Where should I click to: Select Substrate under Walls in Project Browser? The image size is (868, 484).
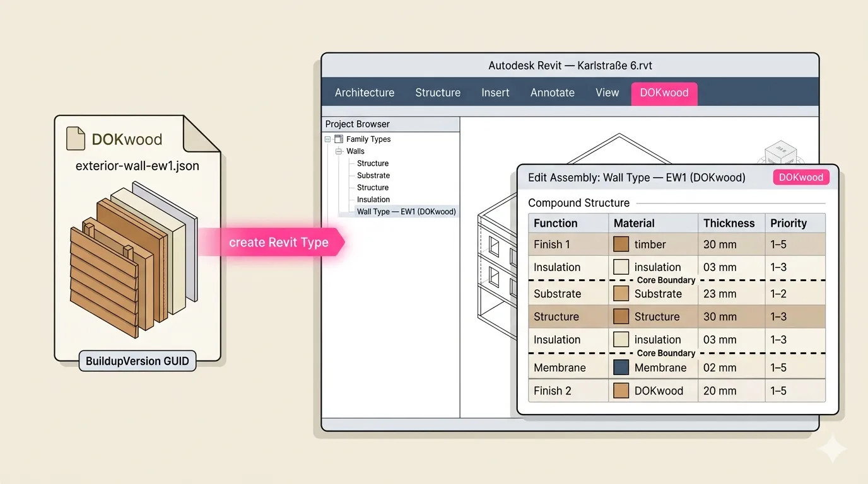(373, 176)
